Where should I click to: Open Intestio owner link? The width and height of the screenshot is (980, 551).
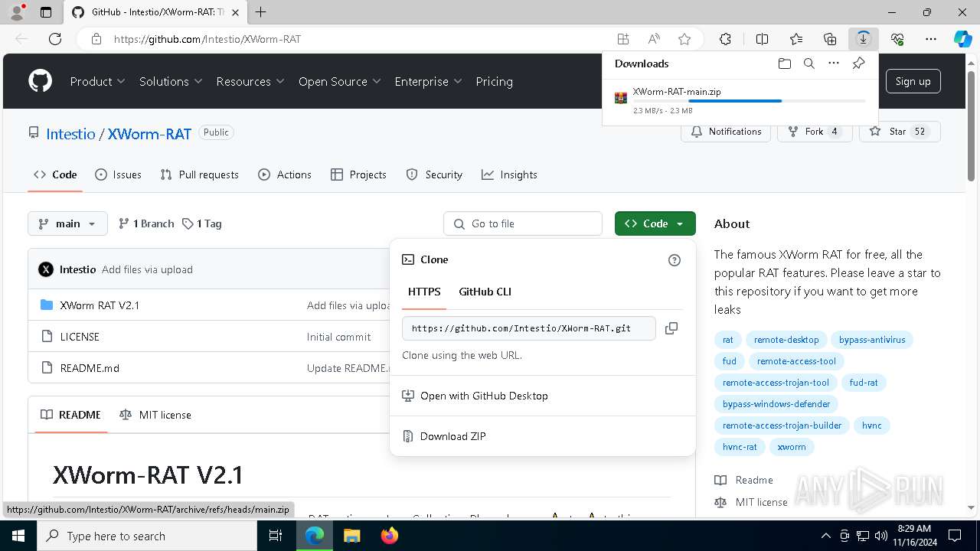pos(70,134)
